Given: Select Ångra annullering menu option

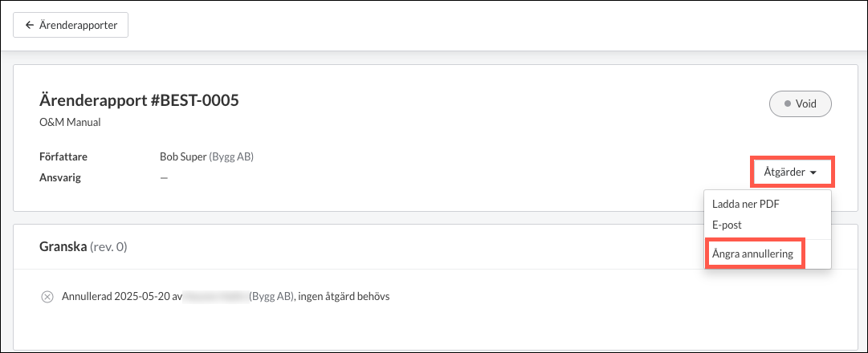Looking at the screenshot, I should [x=753, y=254].
